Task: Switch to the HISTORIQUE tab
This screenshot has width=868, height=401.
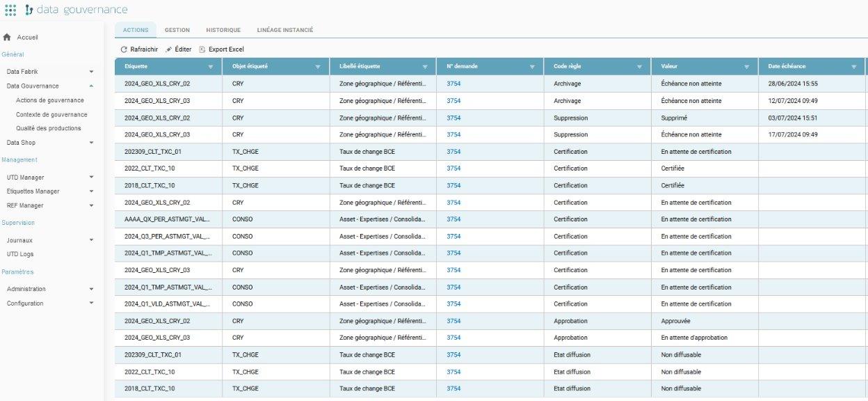Action: (223, 30)
